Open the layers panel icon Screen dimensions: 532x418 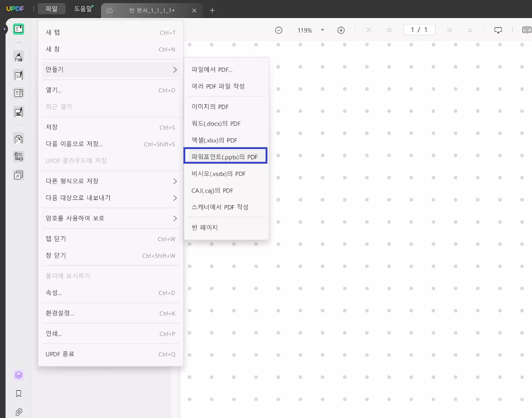point(19,375)
